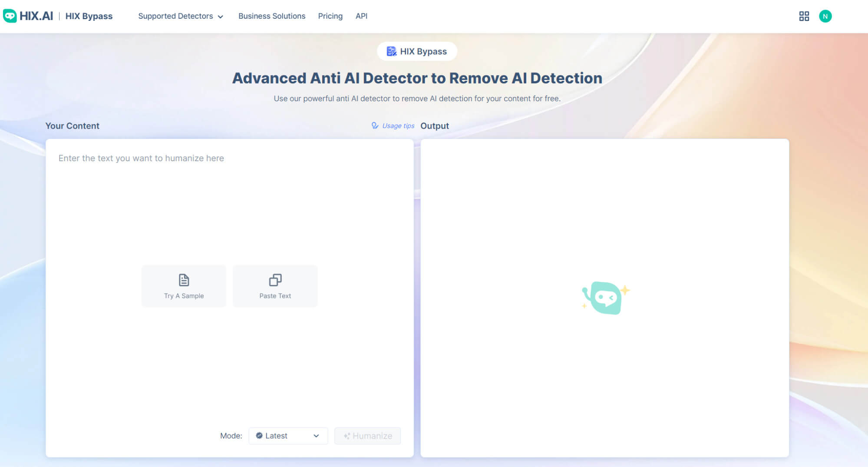Image resolution: width=868 pixels, height=467 pixels.
Task: Click the Usage tips link
Action: [x=398, y=126]
